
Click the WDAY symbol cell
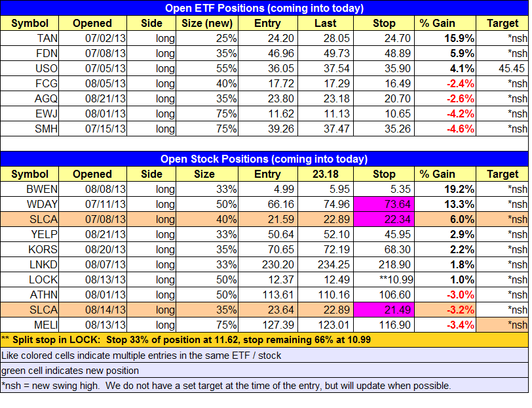[x=29, y=204]
